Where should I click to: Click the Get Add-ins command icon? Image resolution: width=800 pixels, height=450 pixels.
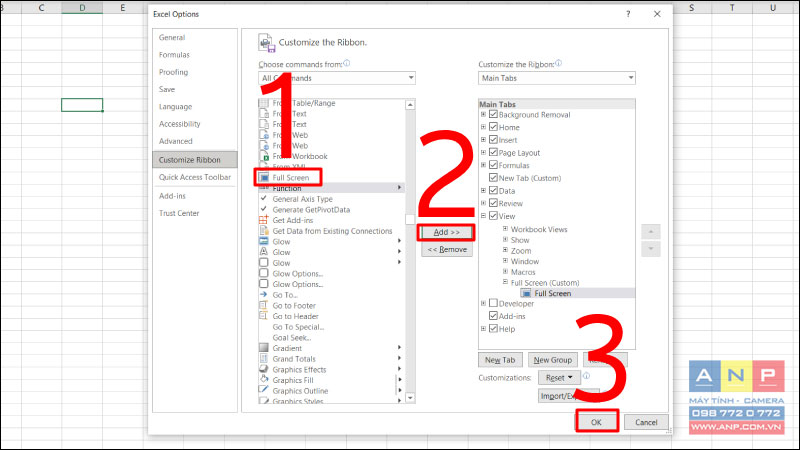pos(263,220)
